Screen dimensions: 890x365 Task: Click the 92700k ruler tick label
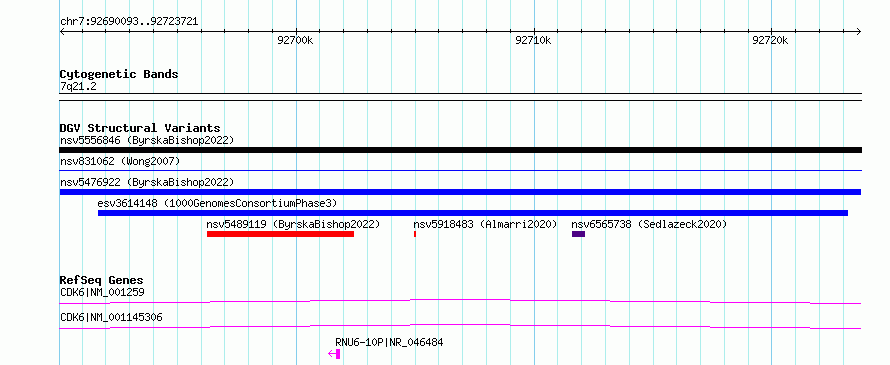point(295,40)
